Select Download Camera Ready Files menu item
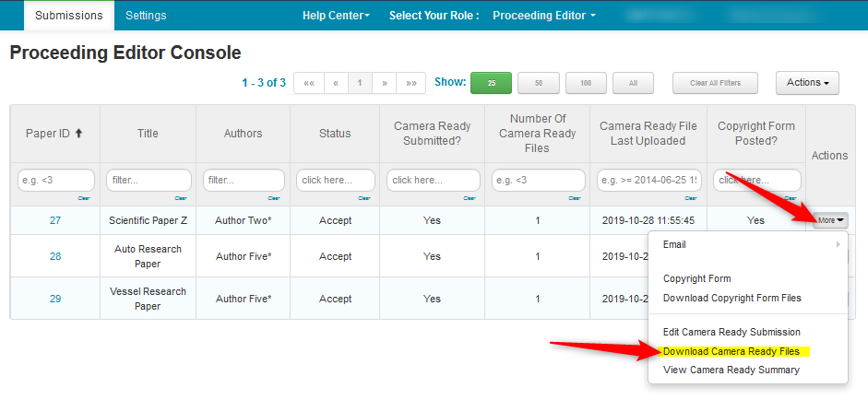 pos(731,351)
